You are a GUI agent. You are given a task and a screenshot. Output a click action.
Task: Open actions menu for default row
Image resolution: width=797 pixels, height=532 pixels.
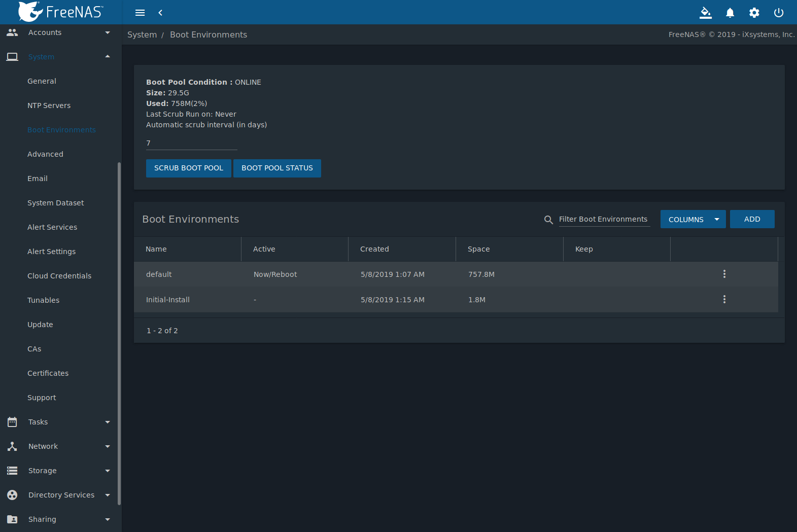pyautogui.click(x=724, y=274)
